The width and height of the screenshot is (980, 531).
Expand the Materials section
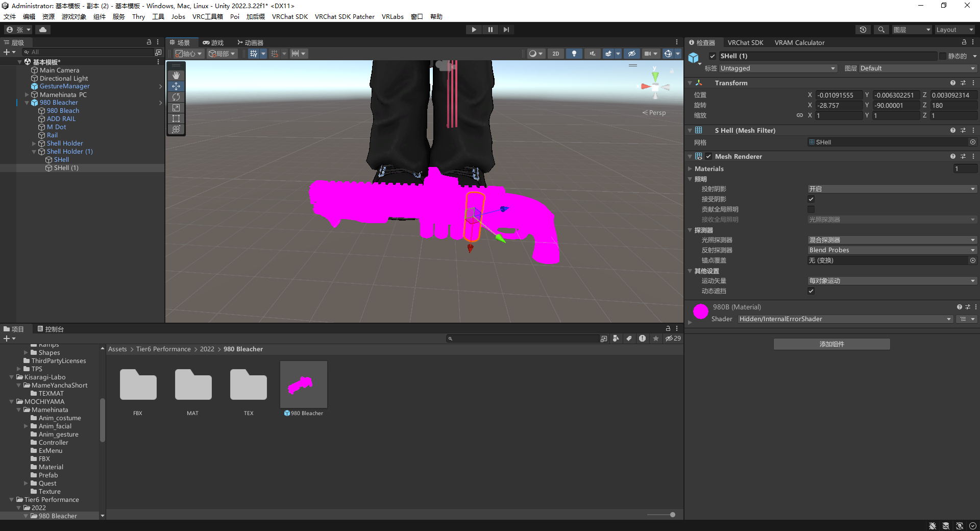(x=690, y=169)
